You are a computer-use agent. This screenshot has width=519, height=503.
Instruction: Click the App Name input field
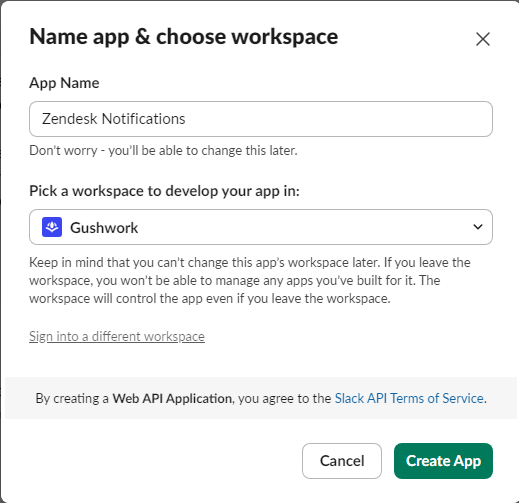click(x=261, y=119)
